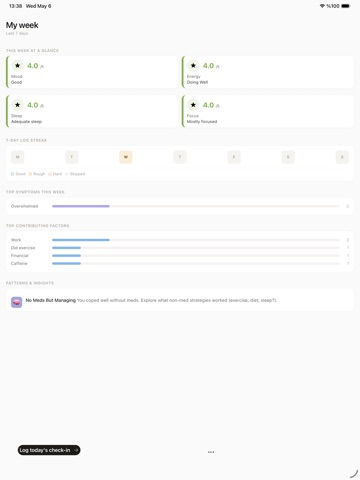Click the TOP CONTRIBUTING FACTORS heading
Image resolution: width=360 pixels, height=480 pixels.
tap(38, 226)
